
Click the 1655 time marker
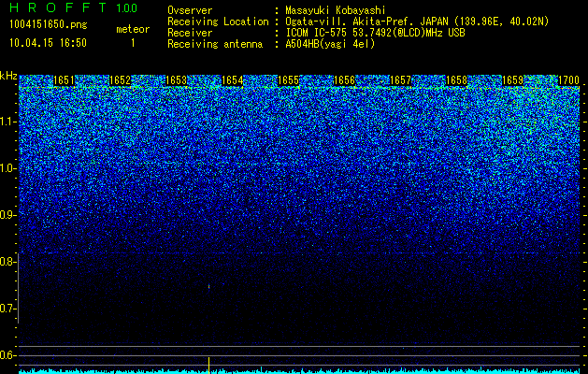[x=288, y=80]
